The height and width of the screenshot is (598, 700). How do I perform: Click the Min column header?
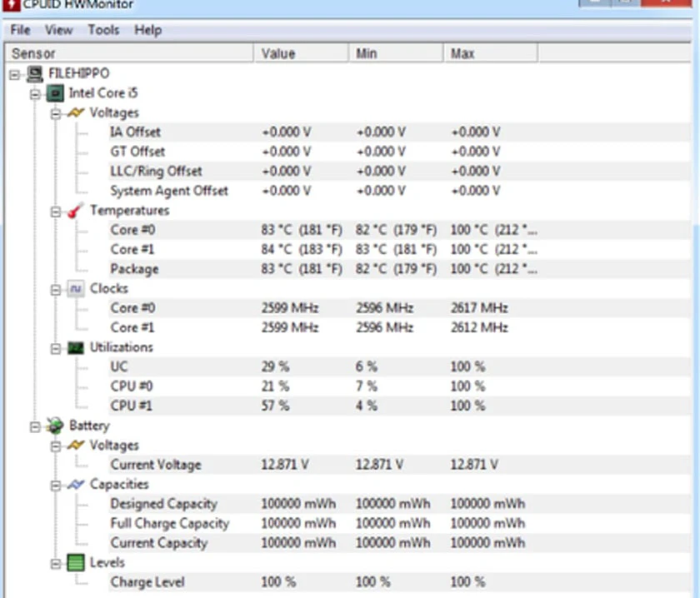396,53
